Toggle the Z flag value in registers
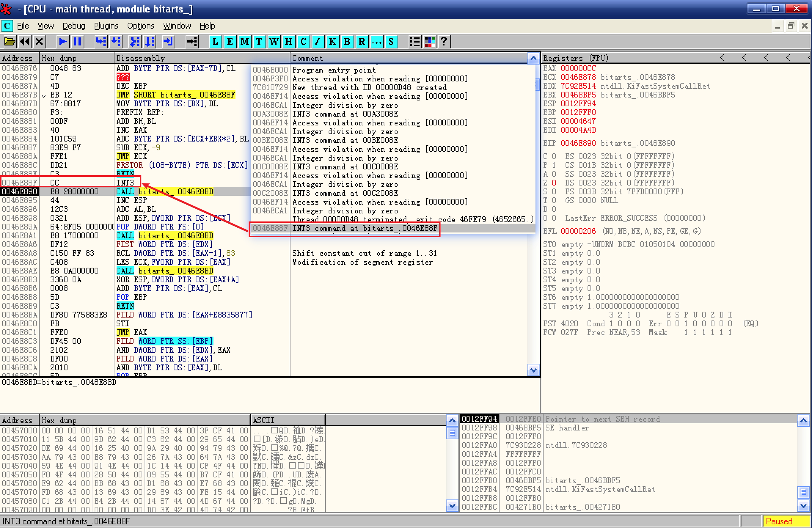 point(554,183)
